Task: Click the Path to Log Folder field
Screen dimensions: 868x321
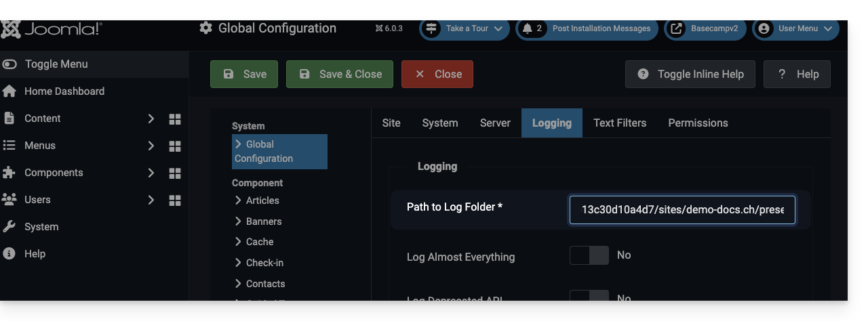Action: tap(682, 210)
